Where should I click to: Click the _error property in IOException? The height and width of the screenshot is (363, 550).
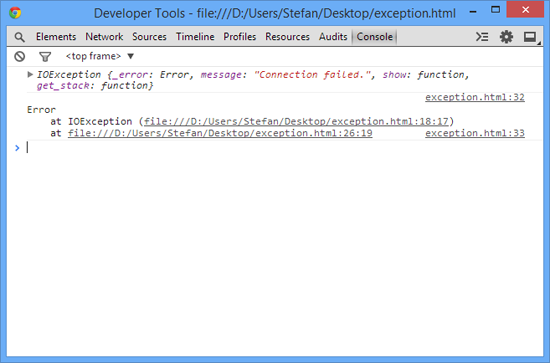130,75
